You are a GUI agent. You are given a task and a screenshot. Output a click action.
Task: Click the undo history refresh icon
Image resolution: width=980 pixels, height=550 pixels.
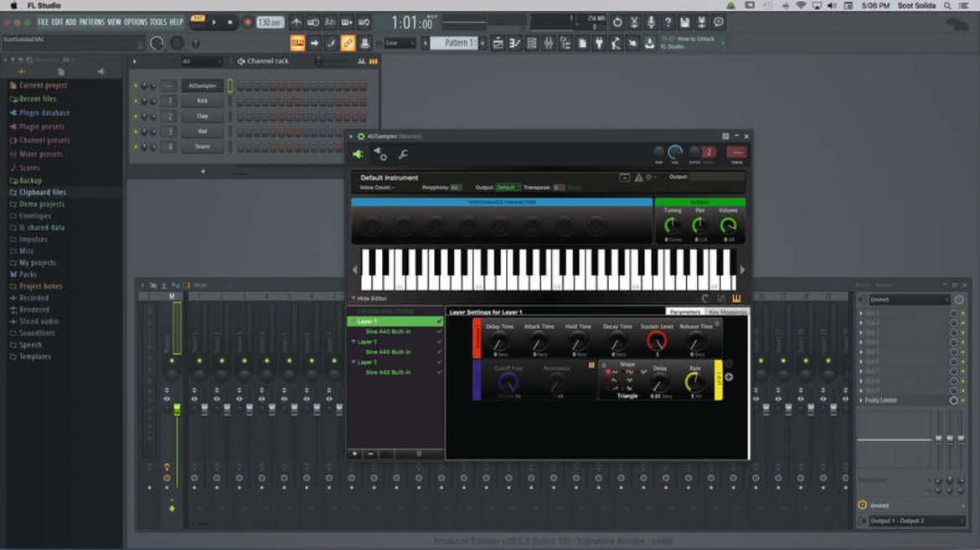click(617, 23)
